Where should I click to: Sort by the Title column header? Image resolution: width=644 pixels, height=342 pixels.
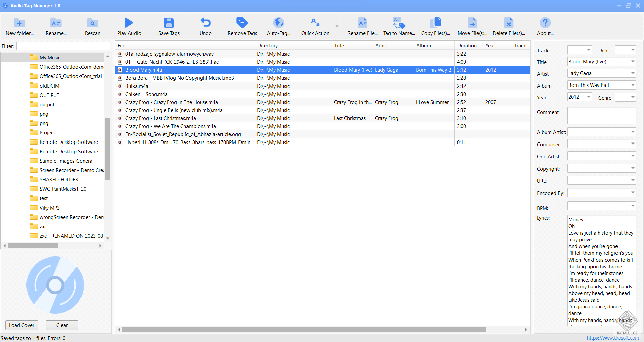(352, 45)
